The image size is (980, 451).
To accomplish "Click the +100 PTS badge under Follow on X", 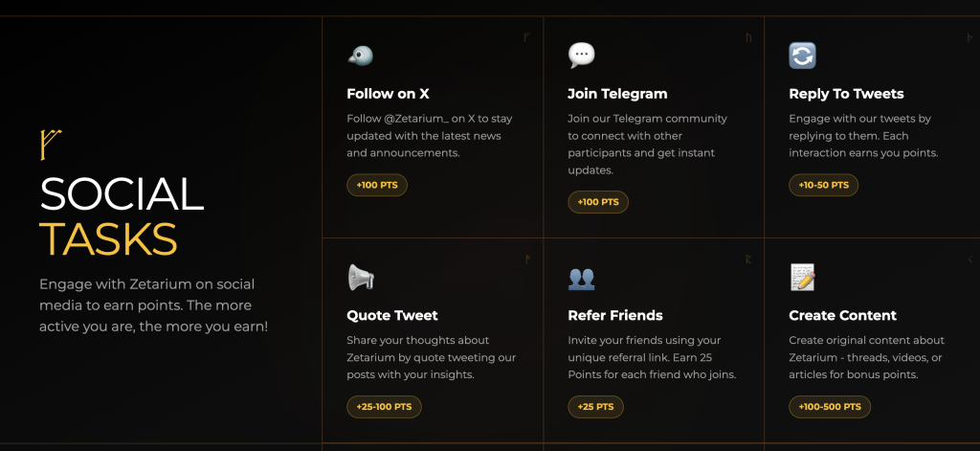I will coord(377,185).
